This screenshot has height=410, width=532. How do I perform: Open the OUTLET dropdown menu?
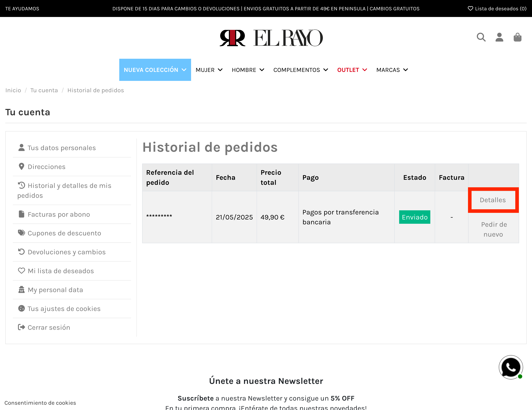[x=352, y=70]
